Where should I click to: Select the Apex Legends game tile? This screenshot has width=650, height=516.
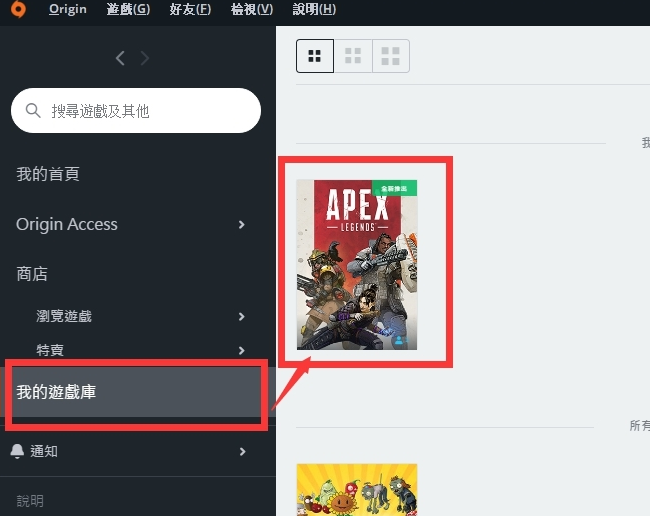pos(357,265)
